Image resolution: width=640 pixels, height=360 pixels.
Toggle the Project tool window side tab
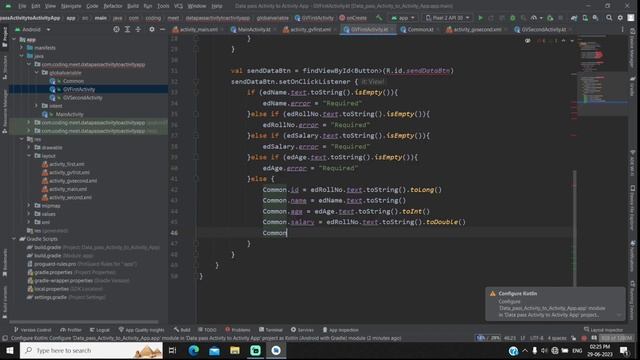tap(4, 37)
